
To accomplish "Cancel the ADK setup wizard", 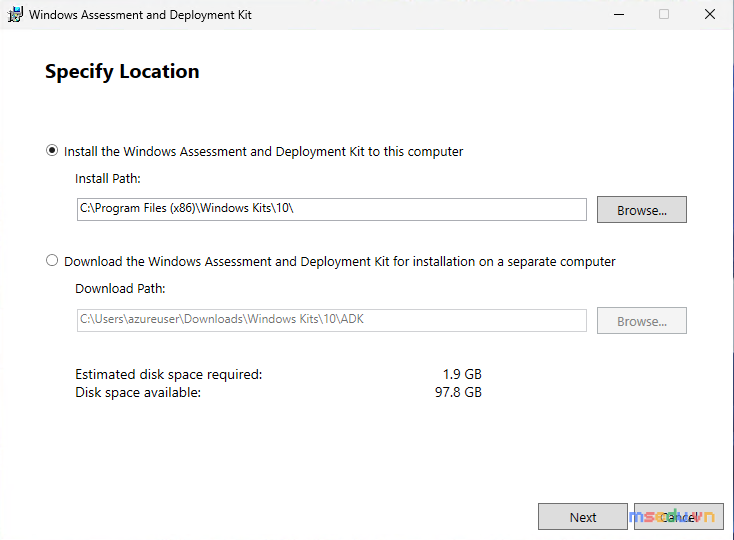I will [x=679, y=517].
